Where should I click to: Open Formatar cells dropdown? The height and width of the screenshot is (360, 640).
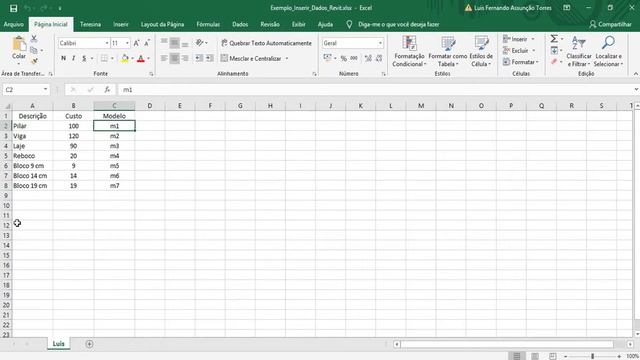(521, 62)
